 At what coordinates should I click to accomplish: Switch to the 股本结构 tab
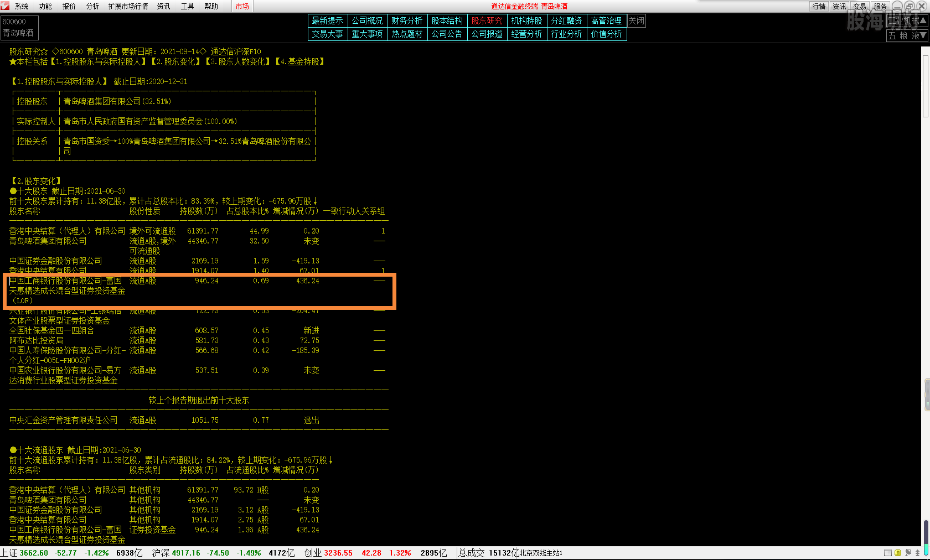point(447,20)
